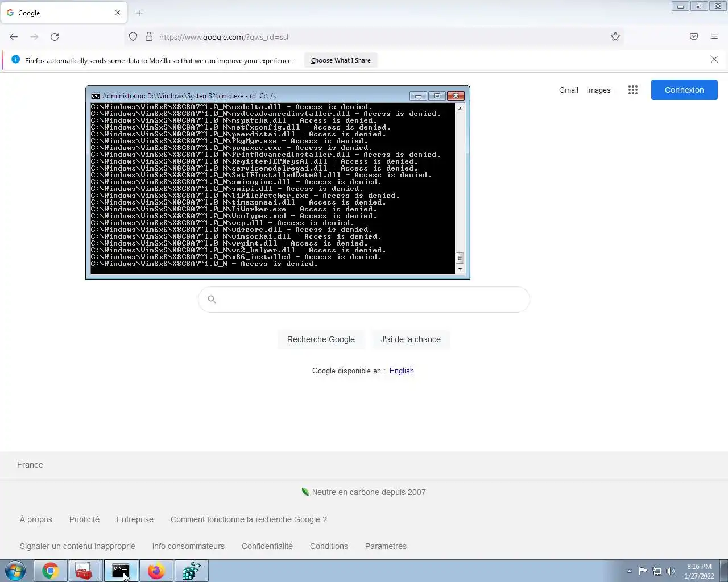Open tracking protection shield icon

tap(133, 37)
